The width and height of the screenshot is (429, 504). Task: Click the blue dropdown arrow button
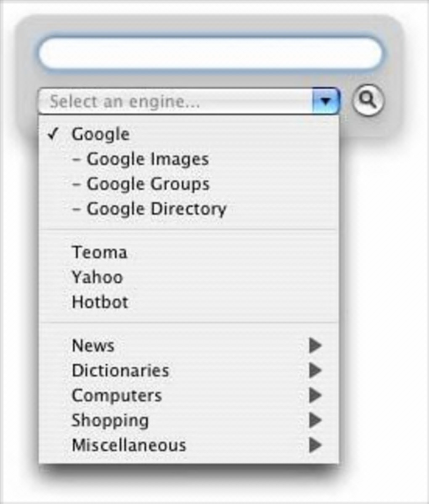click(326, 101)
